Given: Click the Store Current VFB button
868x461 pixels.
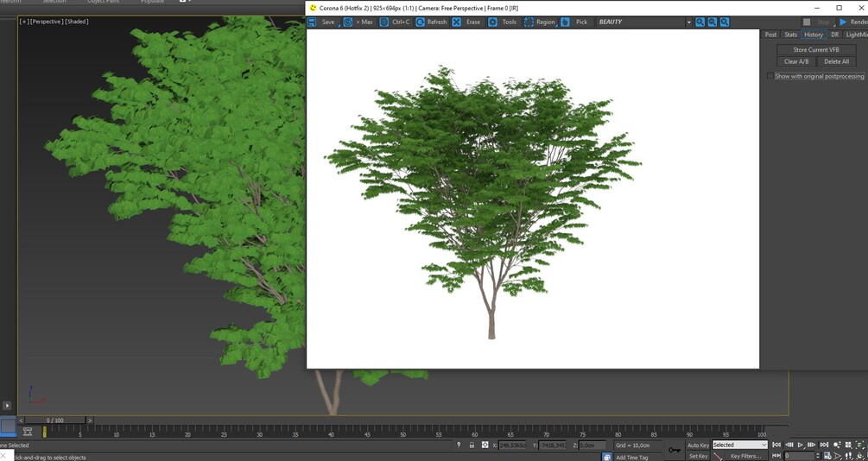Looking at the screenshot, I should pos(816,50).
